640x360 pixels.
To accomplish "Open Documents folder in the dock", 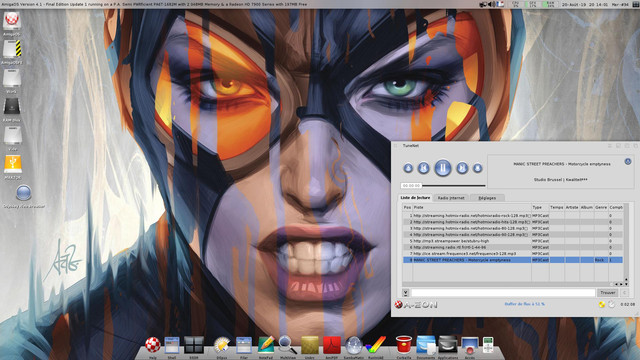I will pyautogui.click(x=426, y=345).
